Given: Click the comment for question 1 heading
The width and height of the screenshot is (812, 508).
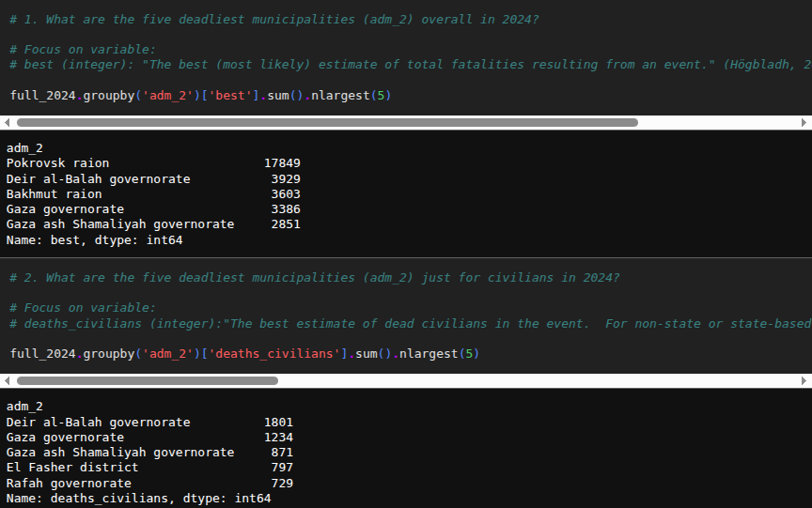Looking at the screenshot, I should coord(273,20).
